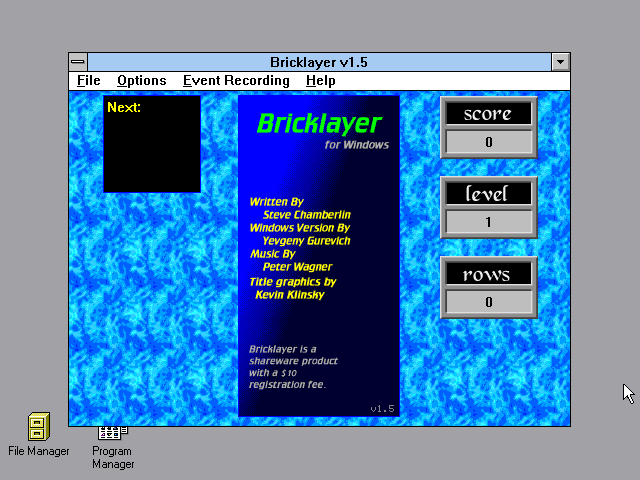Open the Bricklayer window control menu box
Screen dimensions: 640x480
pos(78,62)
